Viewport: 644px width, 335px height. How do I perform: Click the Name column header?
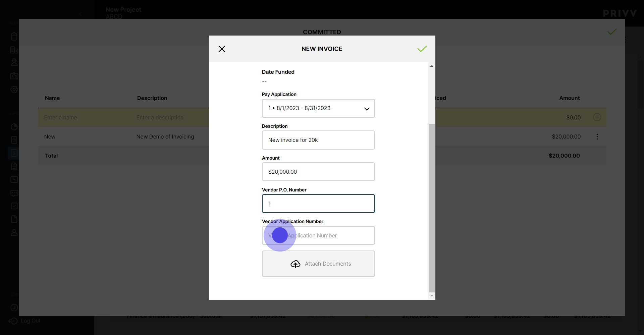[x=52, y=98]
